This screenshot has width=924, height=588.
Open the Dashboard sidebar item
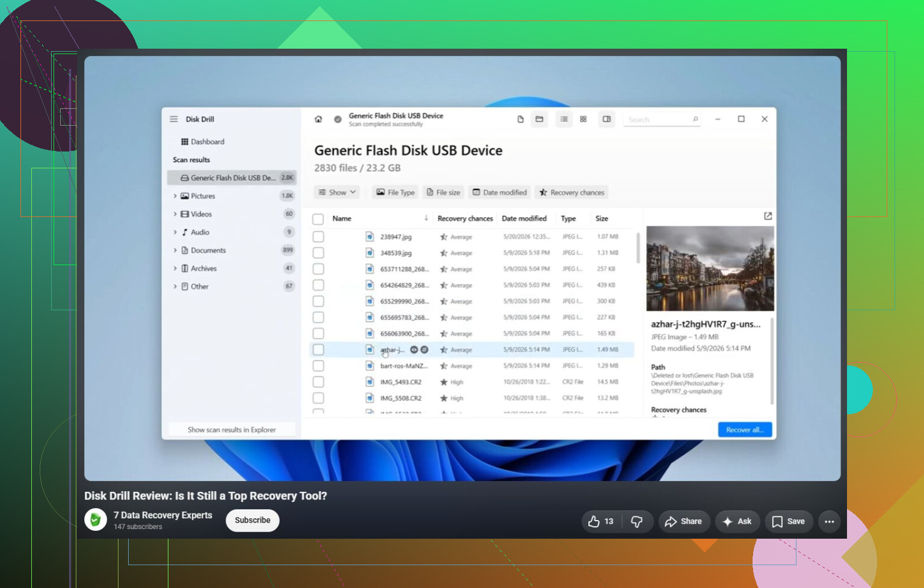(x=203, y=142)
